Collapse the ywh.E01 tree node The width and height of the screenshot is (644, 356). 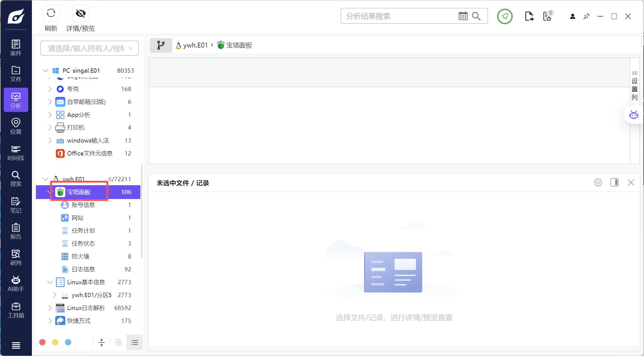46,179
